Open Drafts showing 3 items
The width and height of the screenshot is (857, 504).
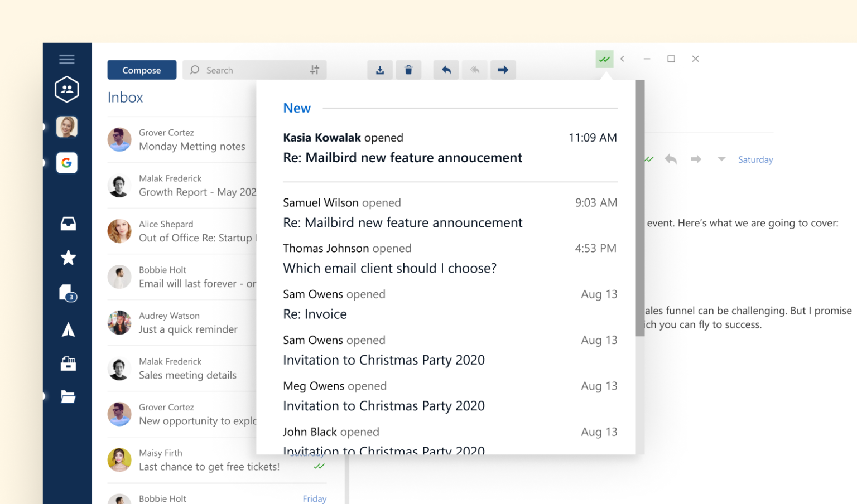pos(68,293)
